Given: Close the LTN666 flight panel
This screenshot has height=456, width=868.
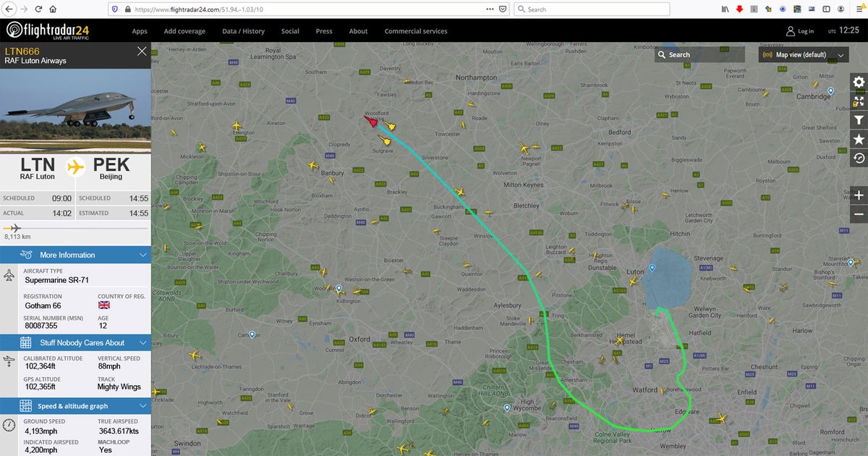Looking at the screenshot, I should pyautogui.click(x=142, y=51).
